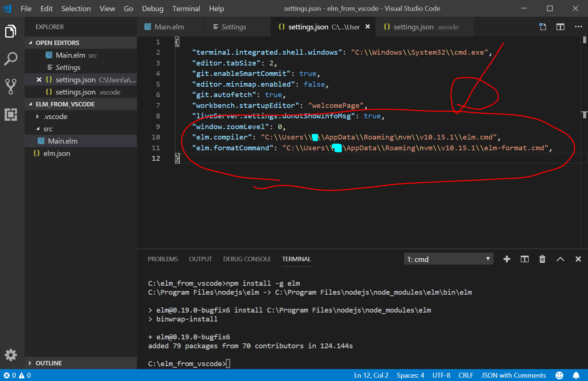Open elm.json in the explorer
The height and width of the screenshot is (381, 588).
[57, 153]
